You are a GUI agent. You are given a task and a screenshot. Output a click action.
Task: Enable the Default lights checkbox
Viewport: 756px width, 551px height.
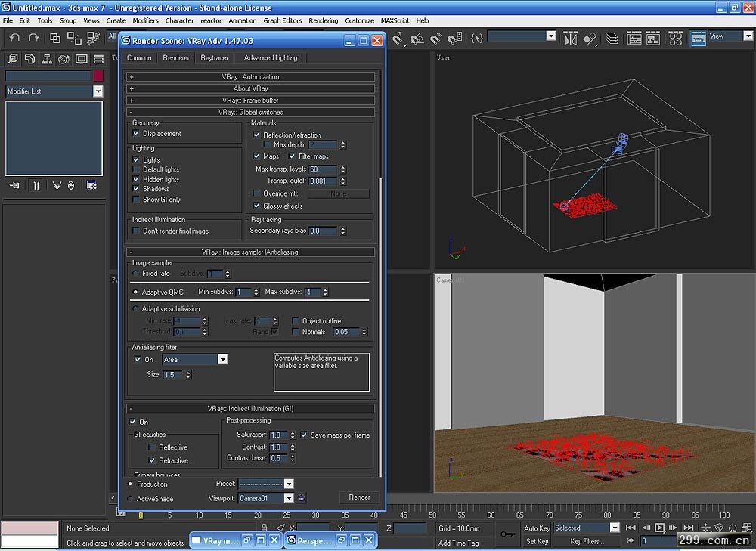pyautogui.click(x=136, y=169)
